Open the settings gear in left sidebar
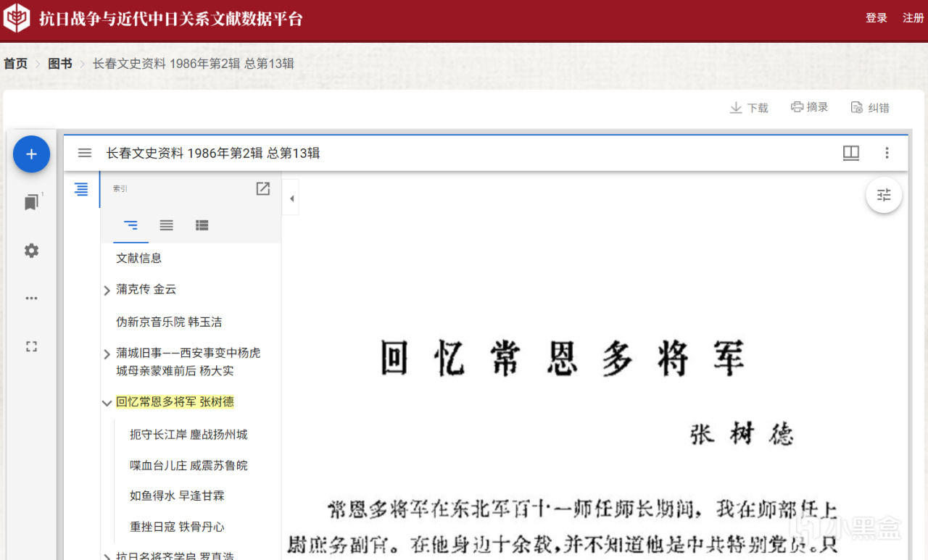 tap(31, 251)
